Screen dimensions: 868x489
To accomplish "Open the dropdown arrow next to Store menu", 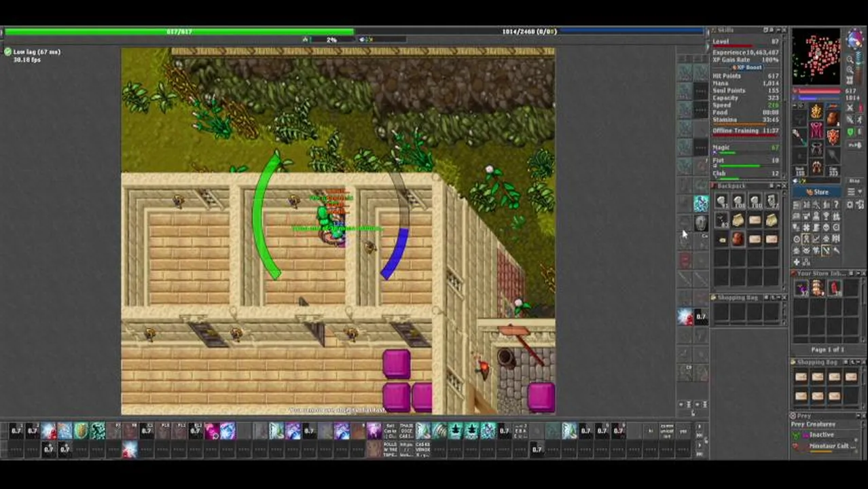I will pyautogui.click(x=860, y=192).
